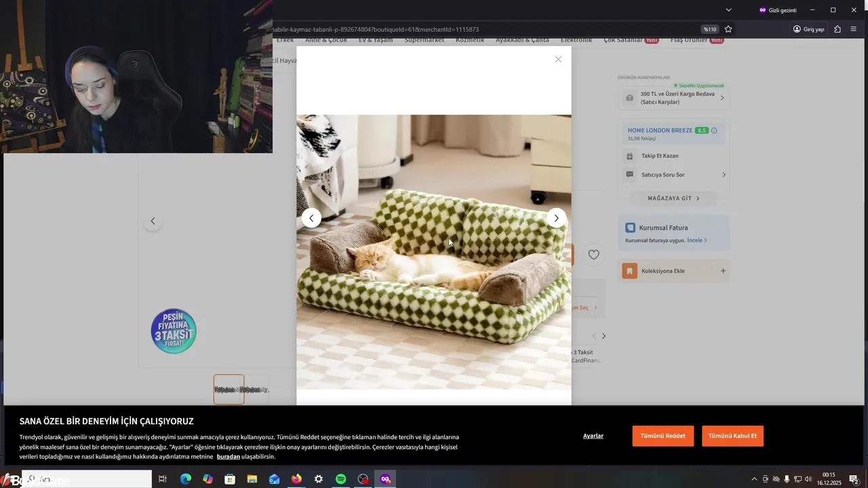Show hidden system tray icons

tap(754, 479)
